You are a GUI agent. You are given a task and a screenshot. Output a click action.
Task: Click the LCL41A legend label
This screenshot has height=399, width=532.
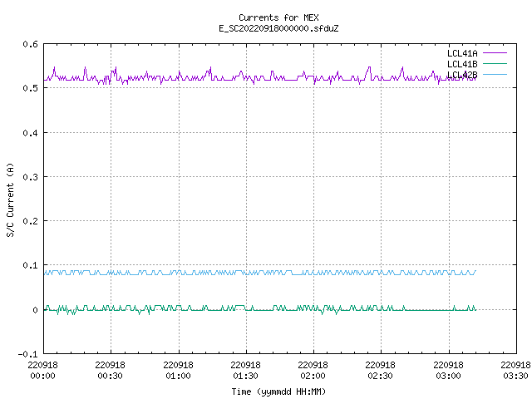(x=462, y=53)
